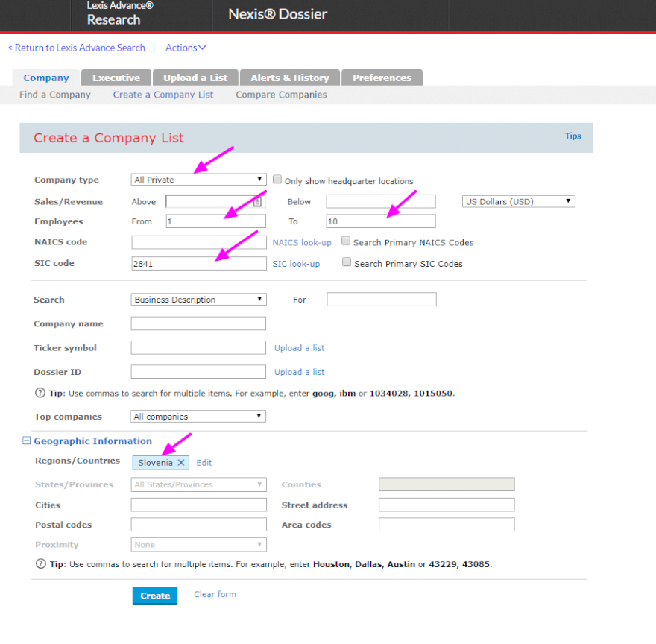Open the Tips link

point(573,136)
